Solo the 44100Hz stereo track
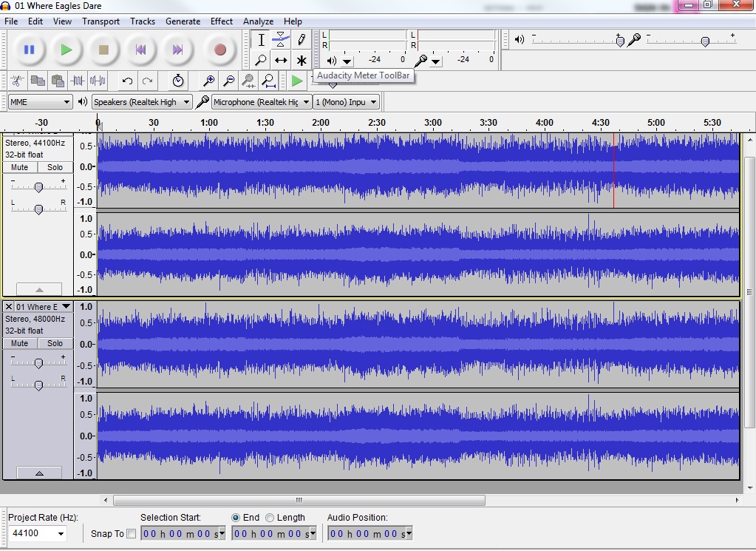 click(55, 167)
